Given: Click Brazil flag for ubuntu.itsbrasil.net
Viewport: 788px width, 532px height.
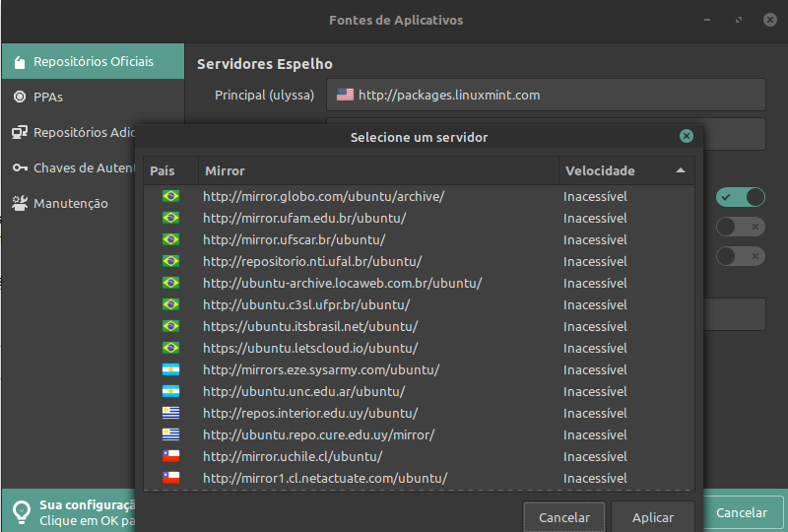Looking at the screenshot, I should coord(170,326).
